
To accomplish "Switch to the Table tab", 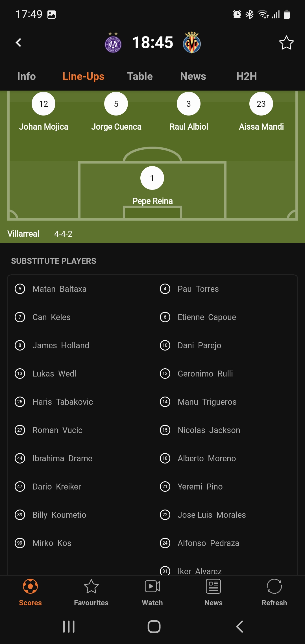I will (x=140, y=76).
